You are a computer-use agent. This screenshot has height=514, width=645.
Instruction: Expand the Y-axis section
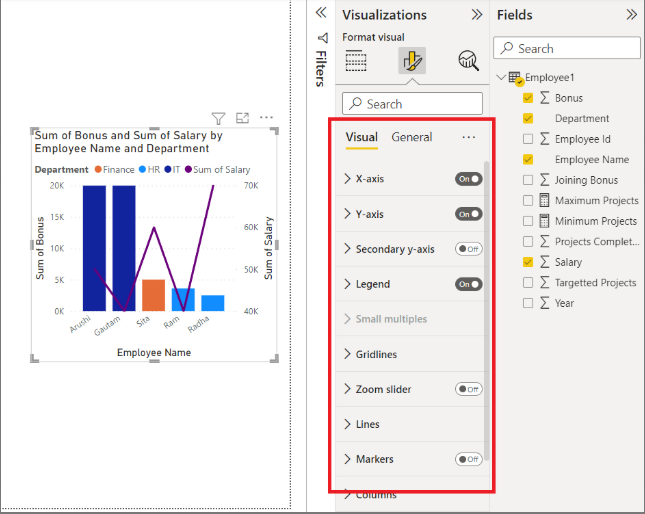point(348,214)
